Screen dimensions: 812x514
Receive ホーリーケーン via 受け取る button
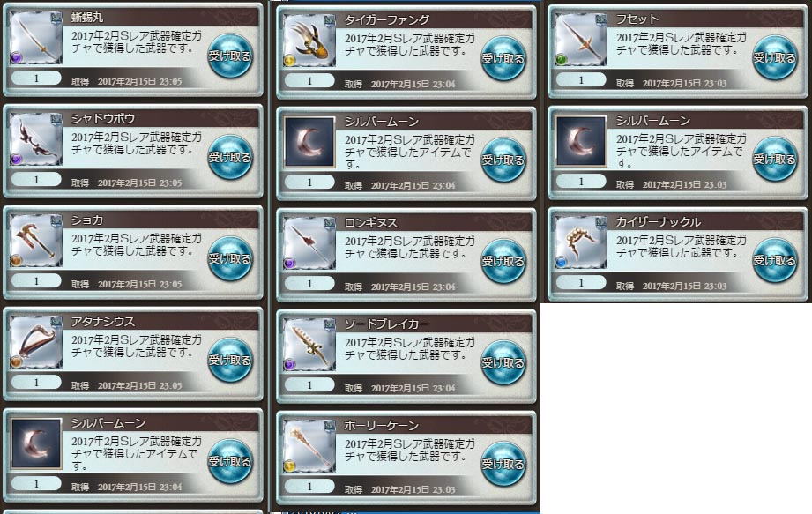click(503, 465)
